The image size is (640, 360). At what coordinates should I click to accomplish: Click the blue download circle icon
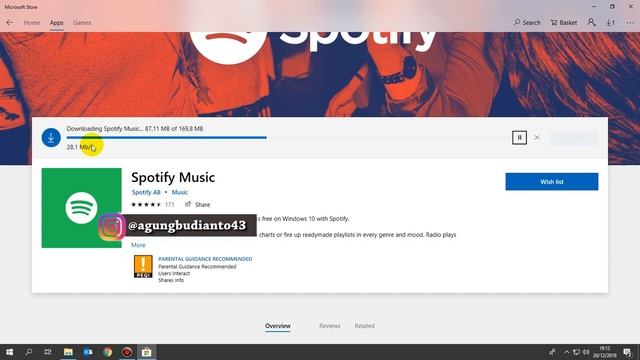coord(51,138)
